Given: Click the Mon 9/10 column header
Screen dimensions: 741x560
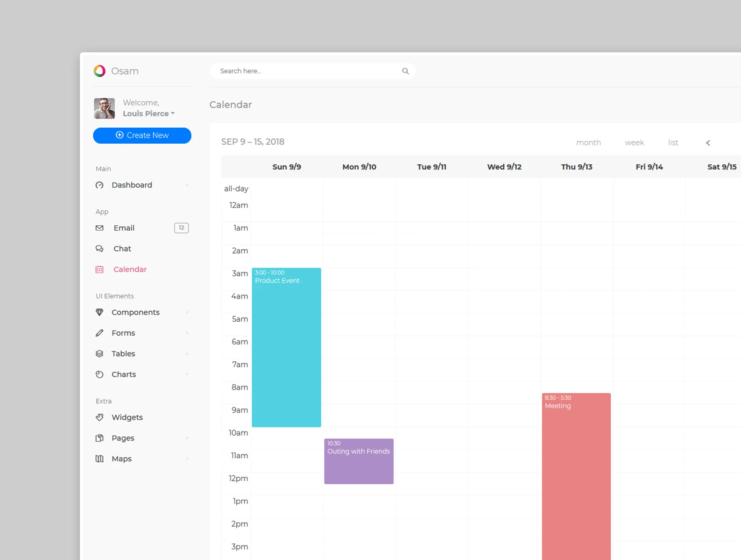Looking at the screenshot, I should [x=359, y=167].
